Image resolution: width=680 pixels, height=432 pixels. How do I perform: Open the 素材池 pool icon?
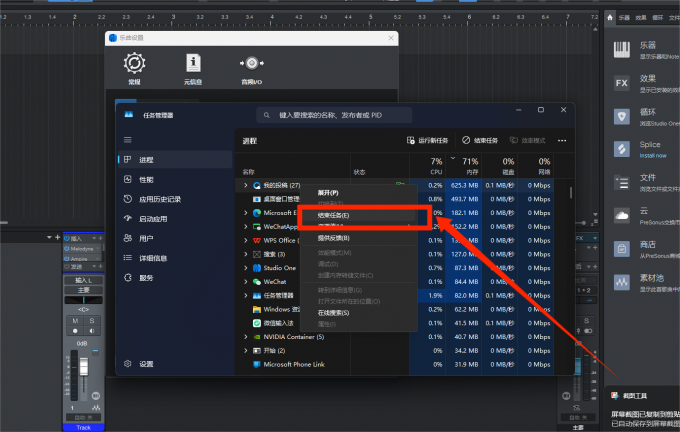coord(621,282)
